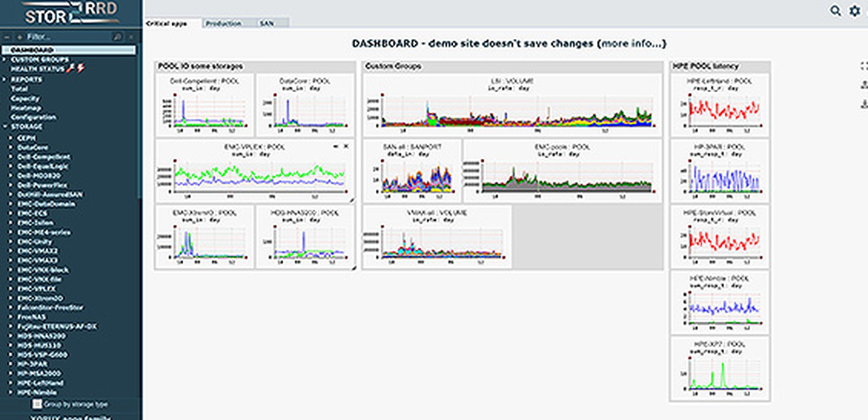Clear the menu filter with X

point(131,37)
